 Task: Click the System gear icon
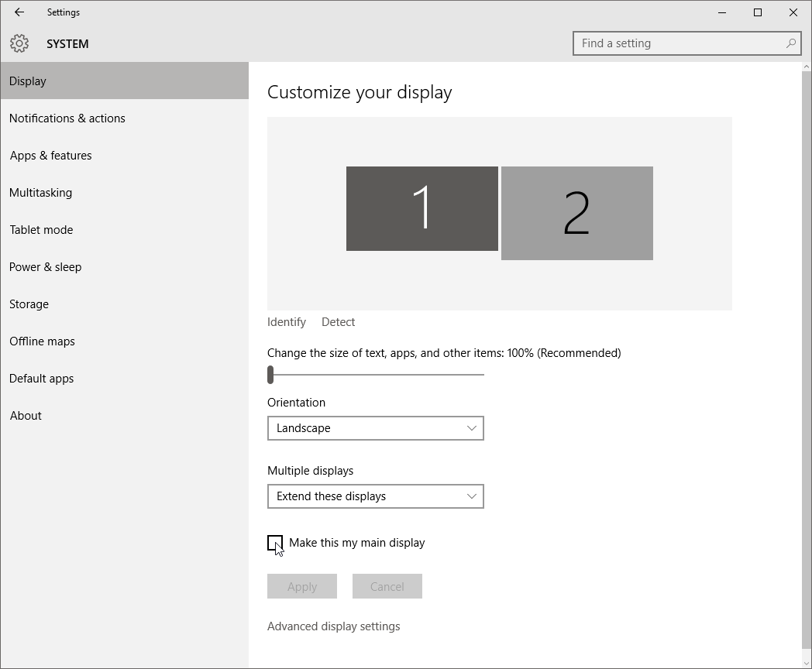click(x=19, y=43)
